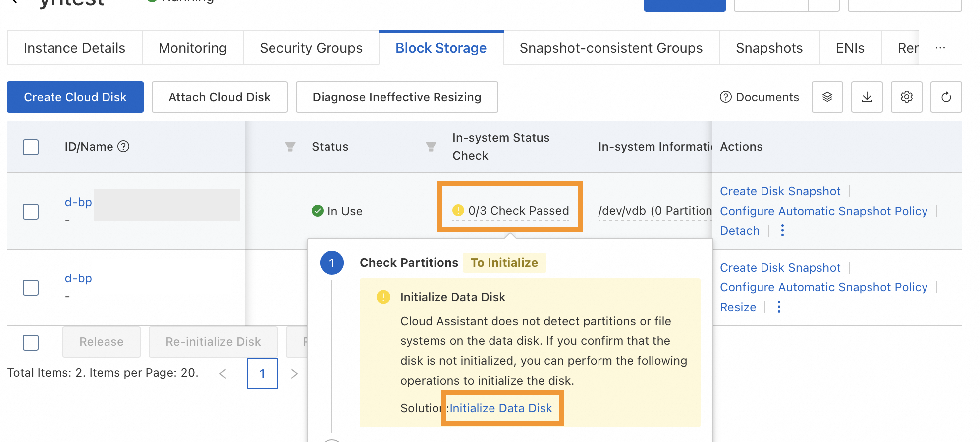Configure Automatic Snapshot Policy for second disk
This screenshot has height=442, width=980.
[x=823, y=287]
